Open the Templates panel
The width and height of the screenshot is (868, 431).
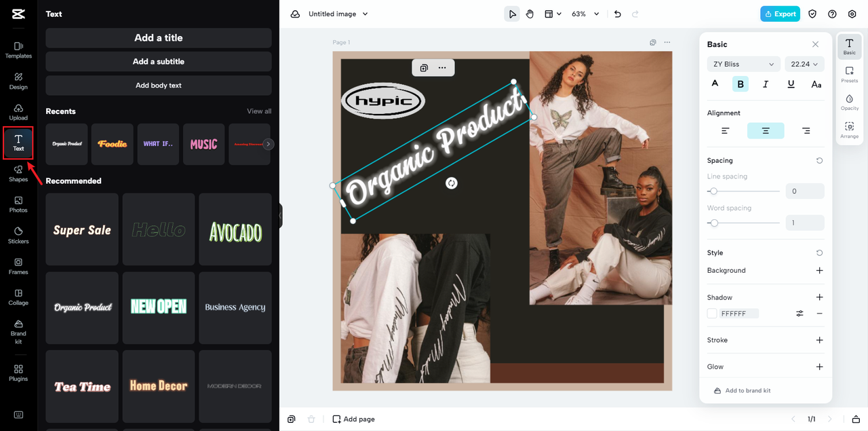click(18, 50)
